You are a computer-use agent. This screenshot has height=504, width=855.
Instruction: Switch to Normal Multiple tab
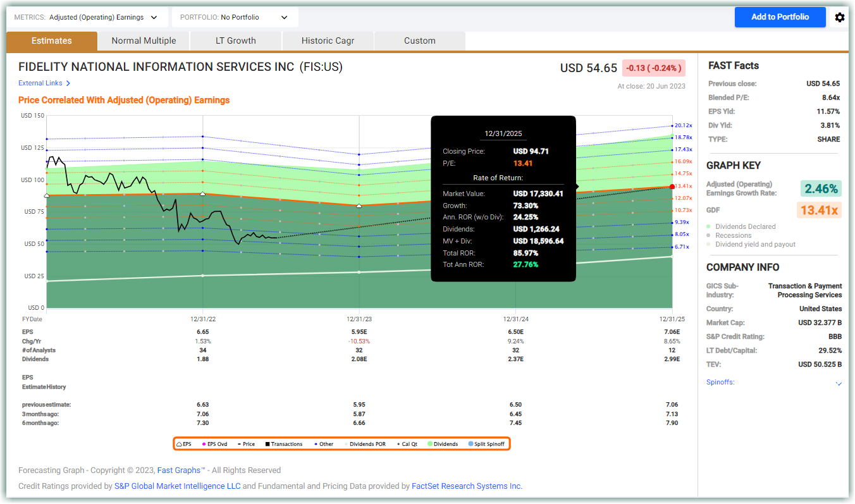(144, 40)
